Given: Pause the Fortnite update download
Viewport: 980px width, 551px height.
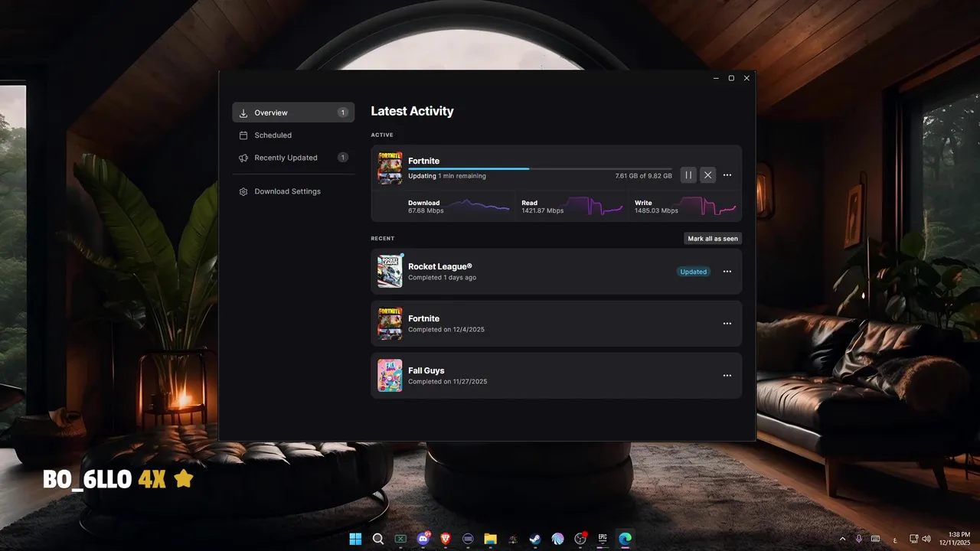Looking at the screenshot, I should 688,175.
